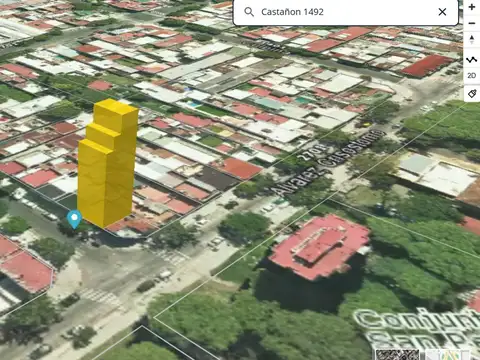This screenshot has width=480, height=360.
Task: Clear the search with the X button
Action: click(442, 12)
